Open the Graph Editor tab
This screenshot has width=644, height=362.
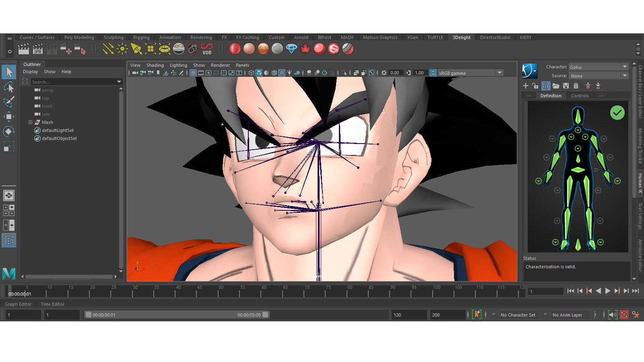18,304
